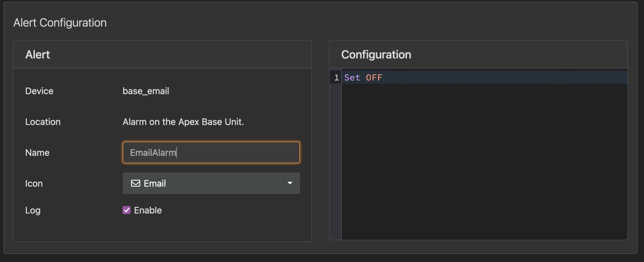Click the Icon field label
The height and width of the screenshot is (262, 644).
(34, 183)
